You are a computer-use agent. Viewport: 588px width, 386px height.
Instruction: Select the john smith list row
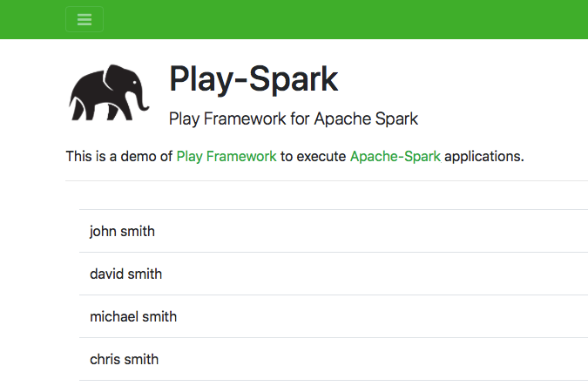(x=331, y=231)
